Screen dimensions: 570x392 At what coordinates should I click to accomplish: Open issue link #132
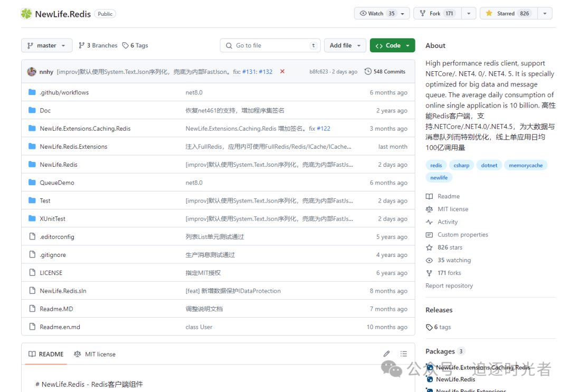(265, 72)
